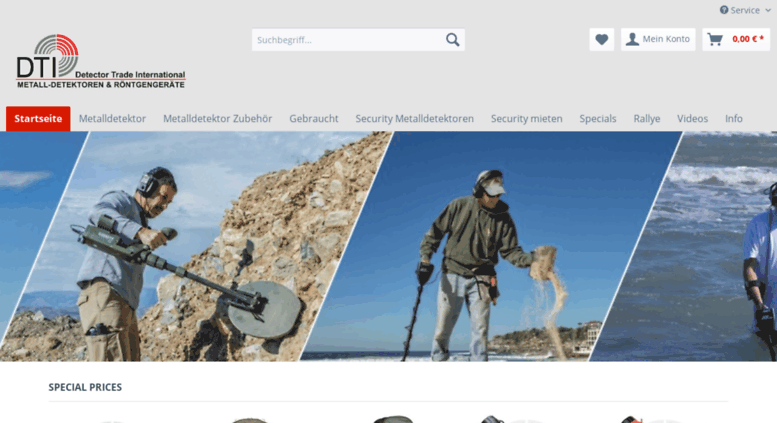Click the Service help question icon
This screenshot has width=777, height=423.
click(724, 10)
